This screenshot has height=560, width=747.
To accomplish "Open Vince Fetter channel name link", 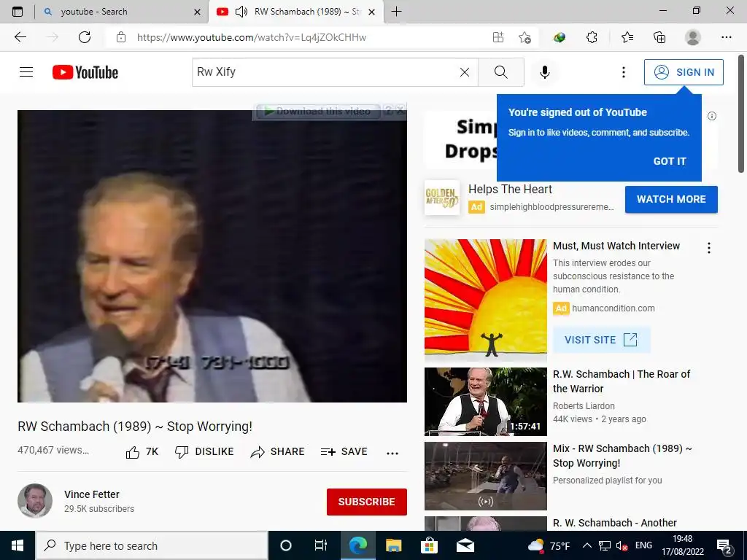I will pos(91,494).
